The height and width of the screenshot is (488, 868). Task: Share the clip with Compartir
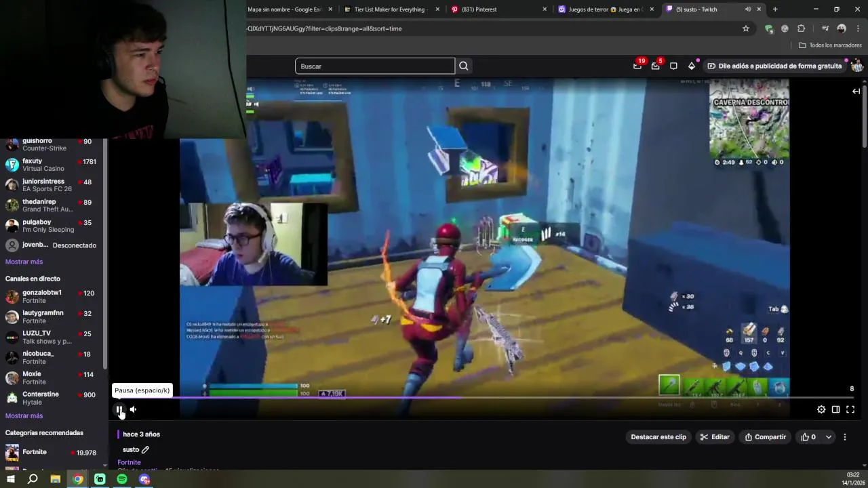[x=765, y=437]
